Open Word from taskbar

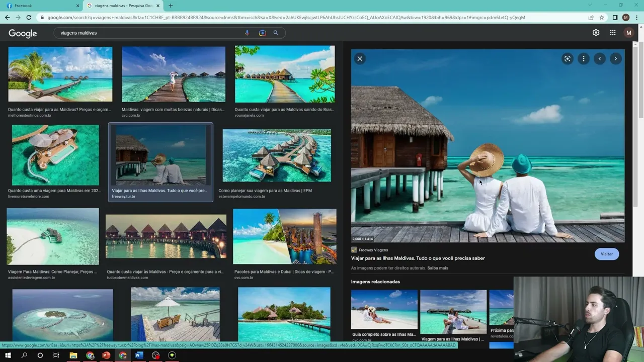point(139,355)
